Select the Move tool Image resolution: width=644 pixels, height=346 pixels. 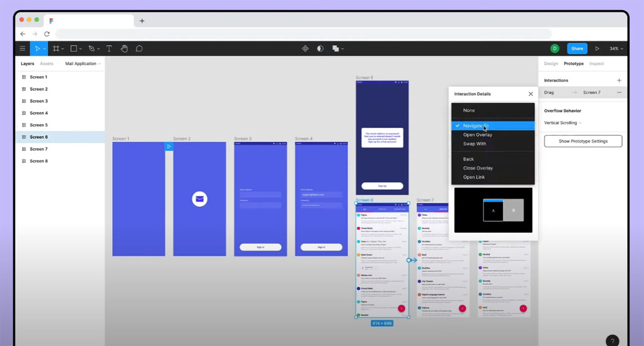point(38,48)
